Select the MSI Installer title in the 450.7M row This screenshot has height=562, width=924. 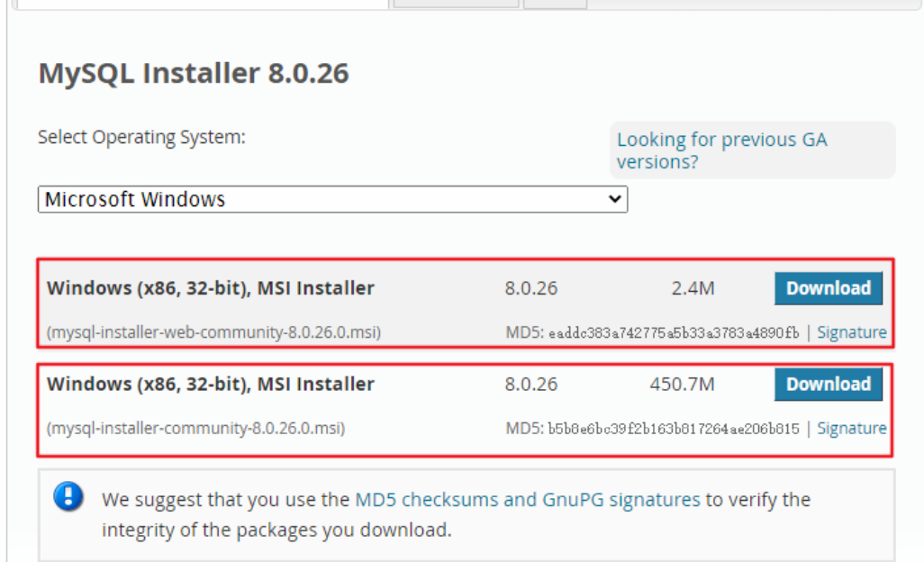click(x=211, y=384)
